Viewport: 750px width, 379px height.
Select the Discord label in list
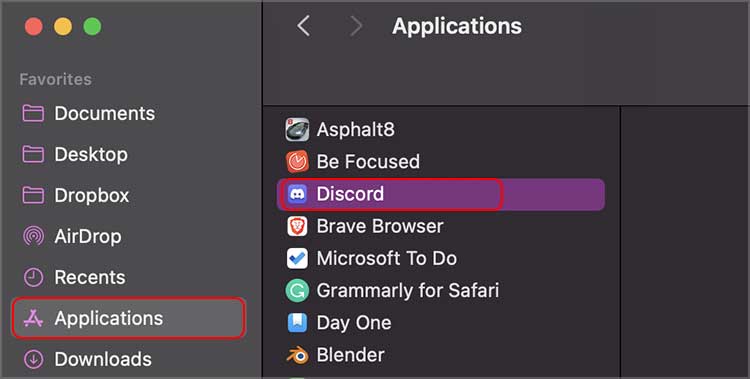click(x=350, y=194)
